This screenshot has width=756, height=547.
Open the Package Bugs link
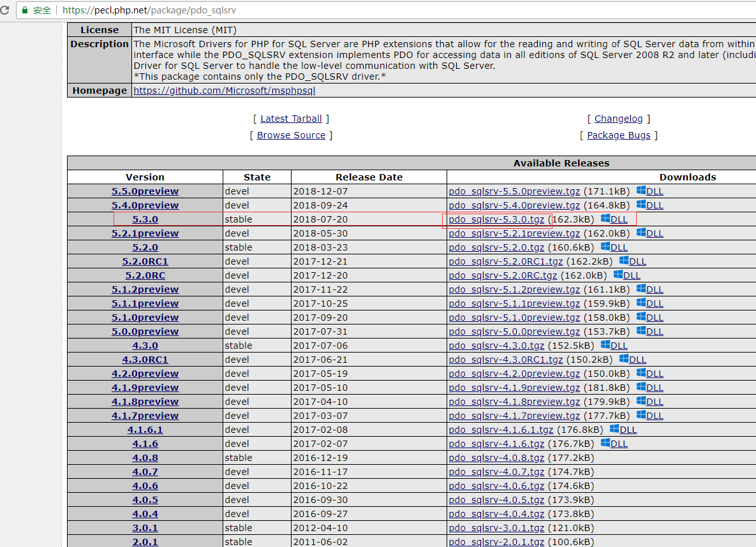(x=618, y=135)
